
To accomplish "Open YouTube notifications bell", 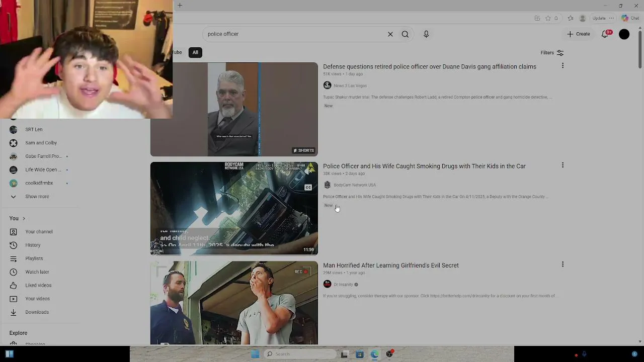I will 606,34.
